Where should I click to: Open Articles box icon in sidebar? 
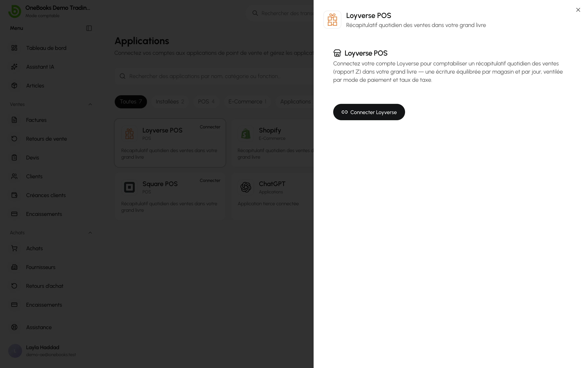tap(14, 85)
